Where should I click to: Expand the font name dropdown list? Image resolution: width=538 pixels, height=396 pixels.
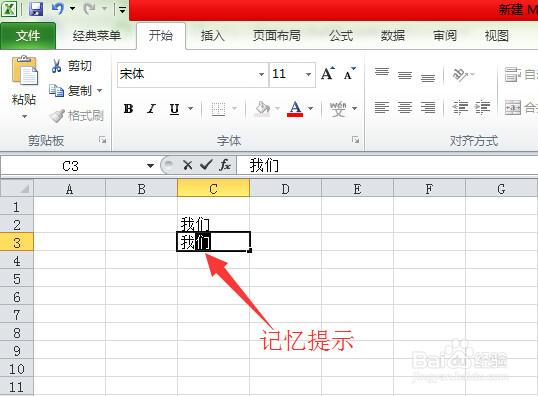261,74
